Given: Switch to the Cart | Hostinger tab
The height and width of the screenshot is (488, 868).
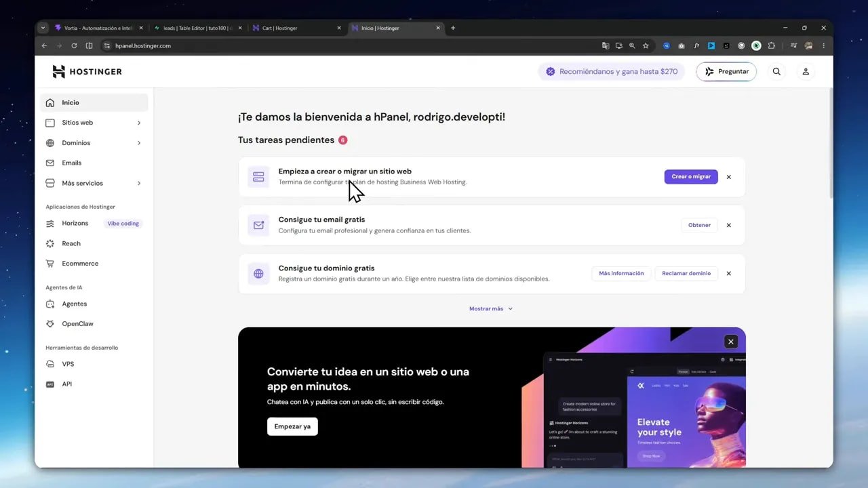Looking at the screenshot, I should (296, 28).
